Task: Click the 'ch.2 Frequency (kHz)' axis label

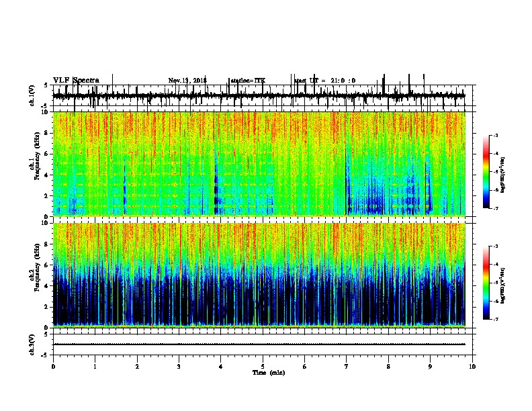Action: 35,275
